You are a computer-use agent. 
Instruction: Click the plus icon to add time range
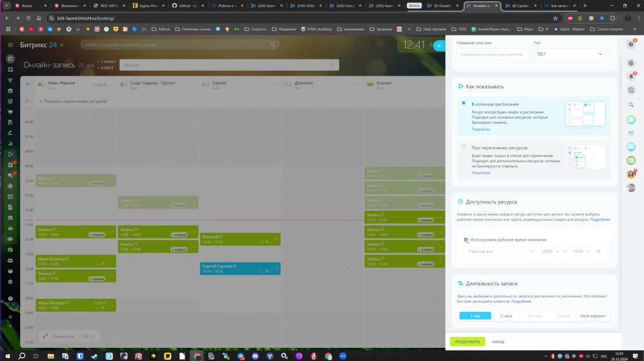point(599,252)
